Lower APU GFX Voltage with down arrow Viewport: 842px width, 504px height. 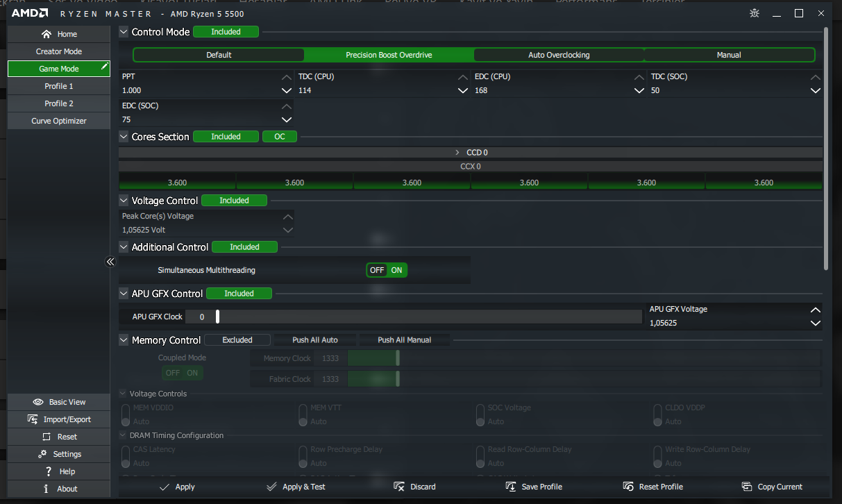(x=816, y=324)
